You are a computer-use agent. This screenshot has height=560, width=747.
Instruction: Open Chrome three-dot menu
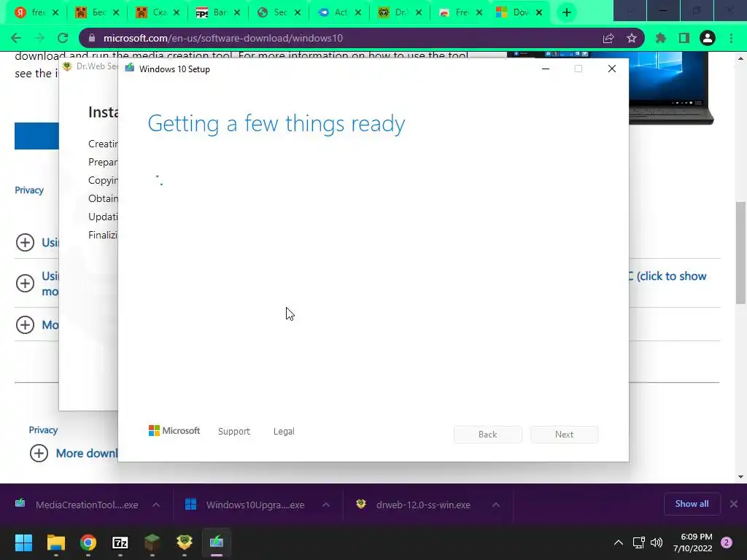pos(731,38)
